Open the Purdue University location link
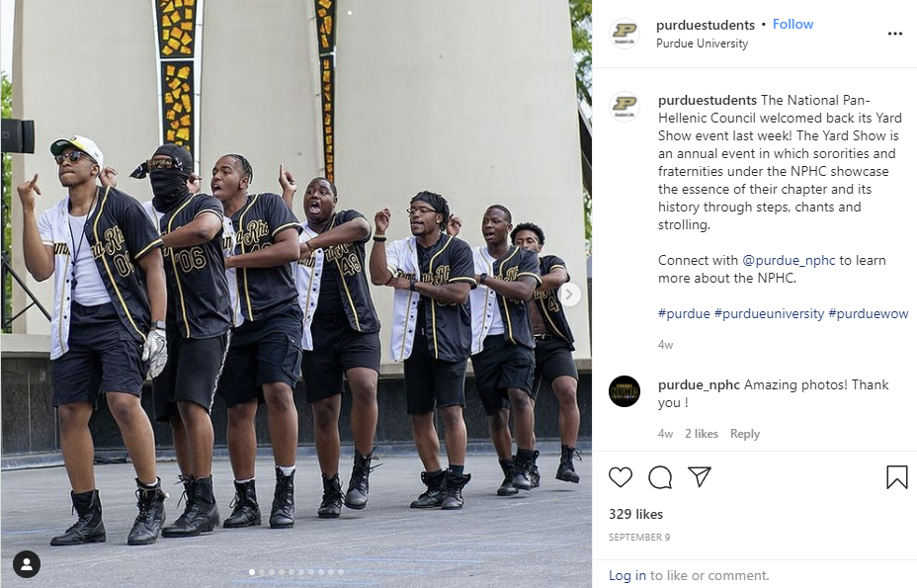Image resolution: width=917 pixels, height=588 pixels. (x=702, y=43)
